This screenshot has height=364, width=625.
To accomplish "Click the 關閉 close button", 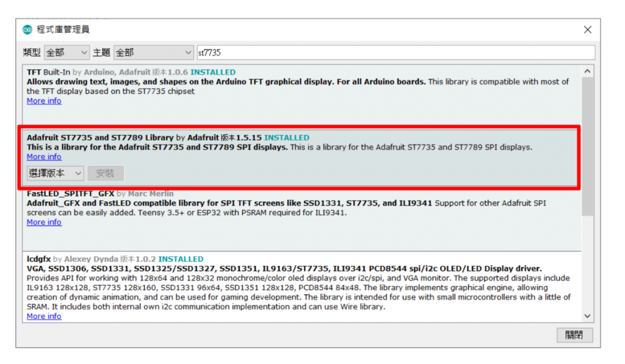I will point(574,335).
